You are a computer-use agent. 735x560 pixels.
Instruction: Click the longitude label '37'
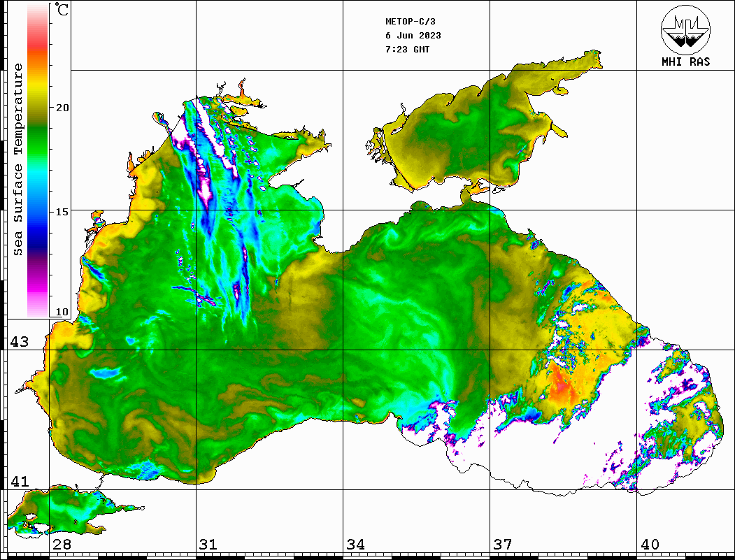click(x=503, y=545)
